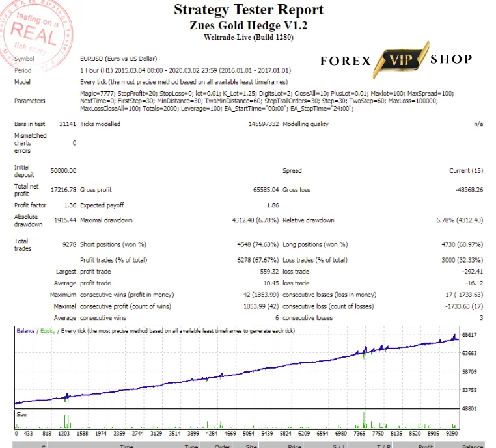Click the Ticks modelled value '145597332'
496x448 pixels.
(264, 124)
